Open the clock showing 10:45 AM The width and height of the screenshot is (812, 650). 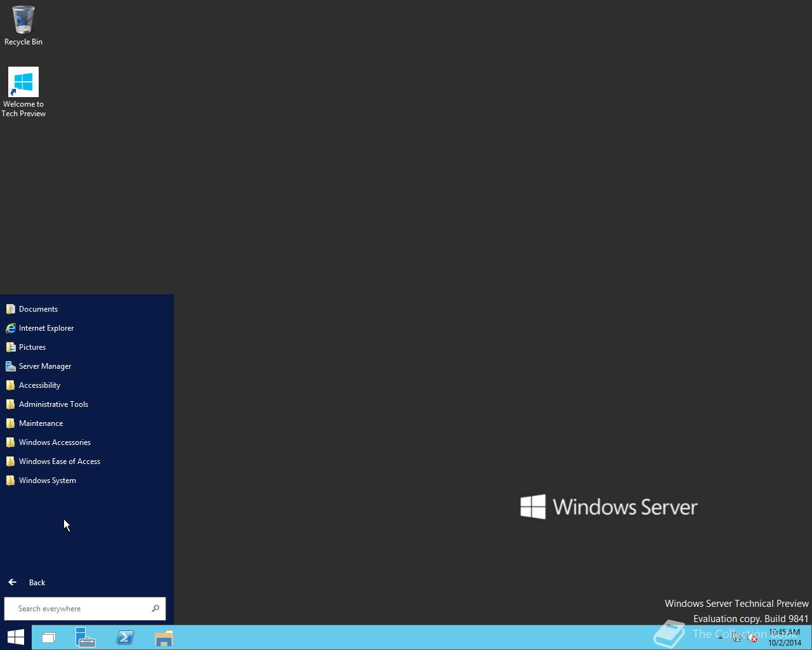coord(785,637)
